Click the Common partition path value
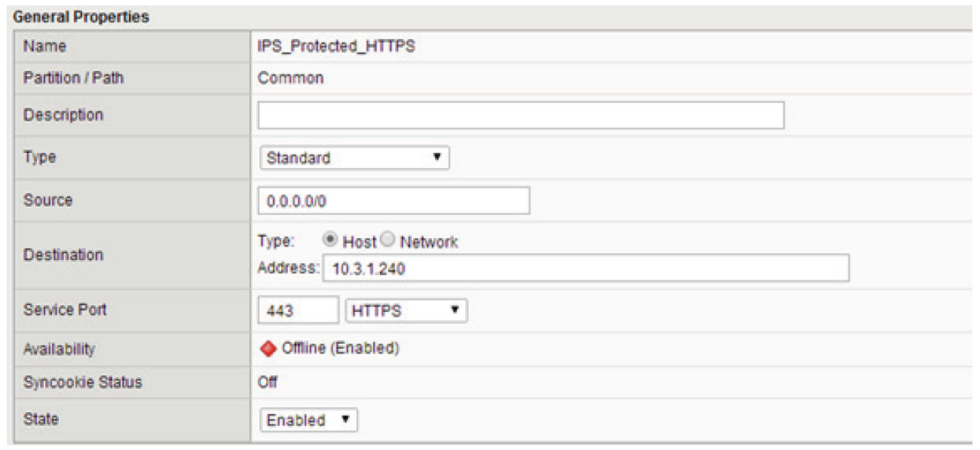 [x=290, y=78]
